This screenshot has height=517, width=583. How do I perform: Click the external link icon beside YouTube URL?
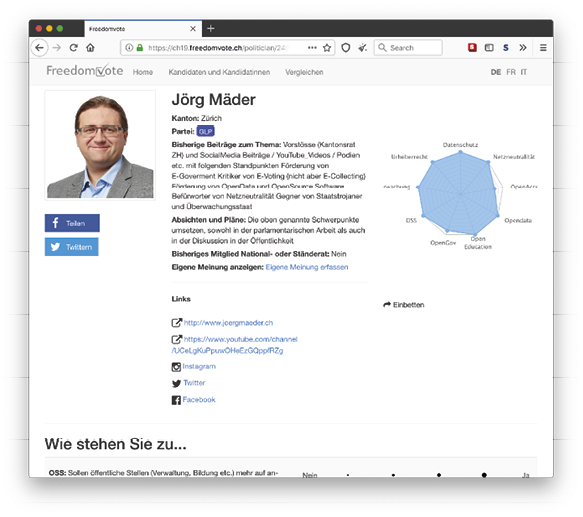coord(177,339)
